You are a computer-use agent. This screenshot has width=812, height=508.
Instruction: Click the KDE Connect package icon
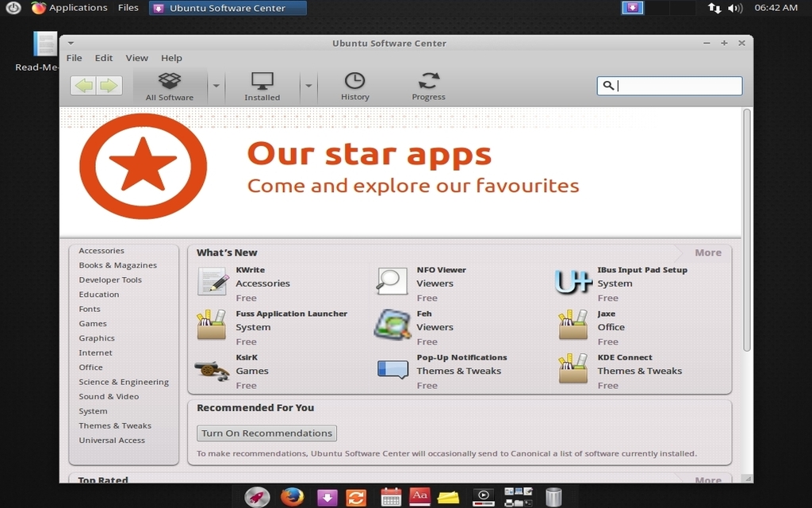tap(572, 368)
